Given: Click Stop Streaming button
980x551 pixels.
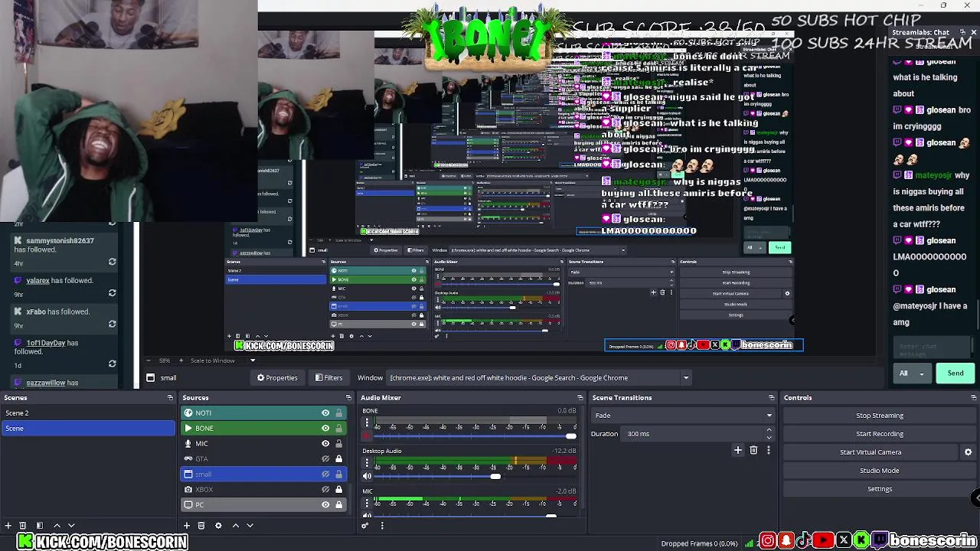Looking at the screenshot, I should point(880,416).
